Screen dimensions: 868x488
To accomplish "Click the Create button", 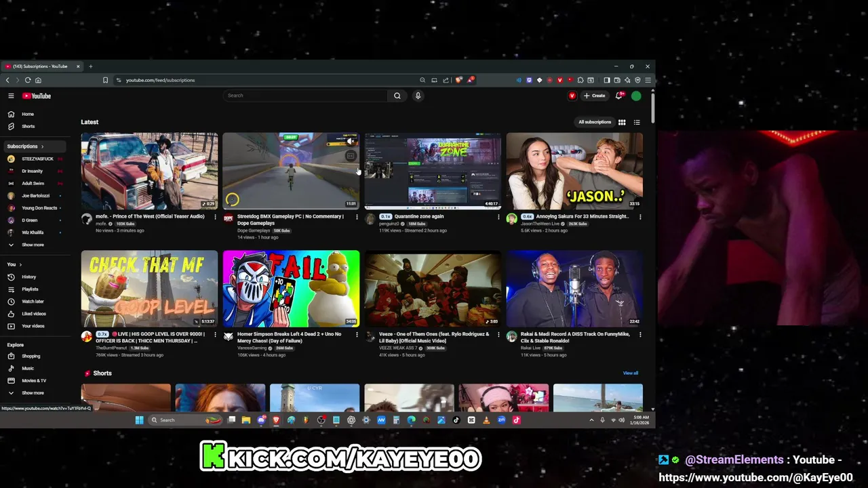I will point(595,96).
